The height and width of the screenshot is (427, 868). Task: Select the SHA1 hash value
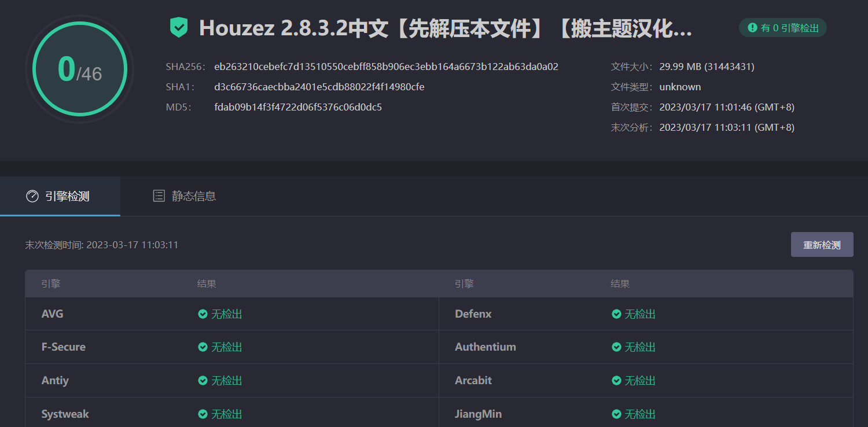pos(319,87)
